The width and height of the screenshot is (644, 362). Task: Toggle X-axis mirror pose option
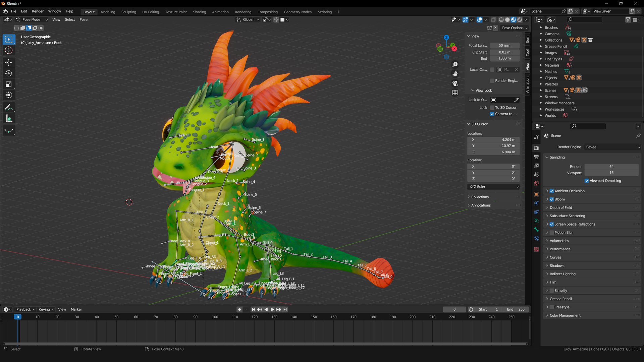pyautogui.click(x=495, y=28)
